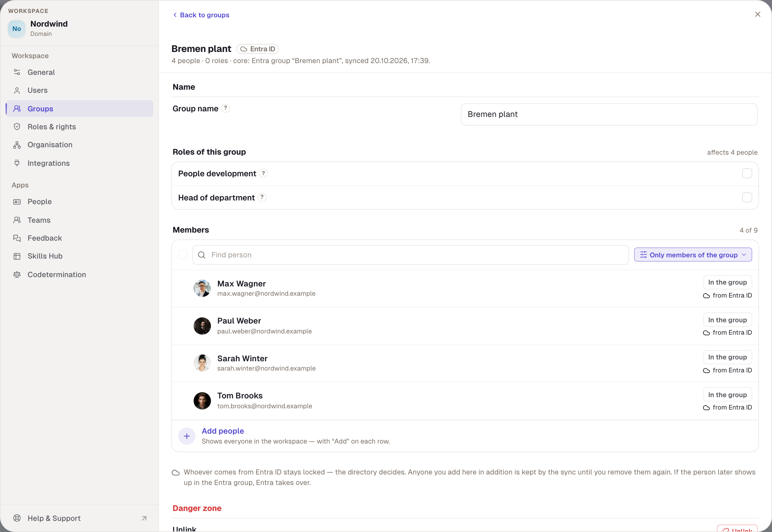
Task: Click the People app card icon
Action: point(17,202)
